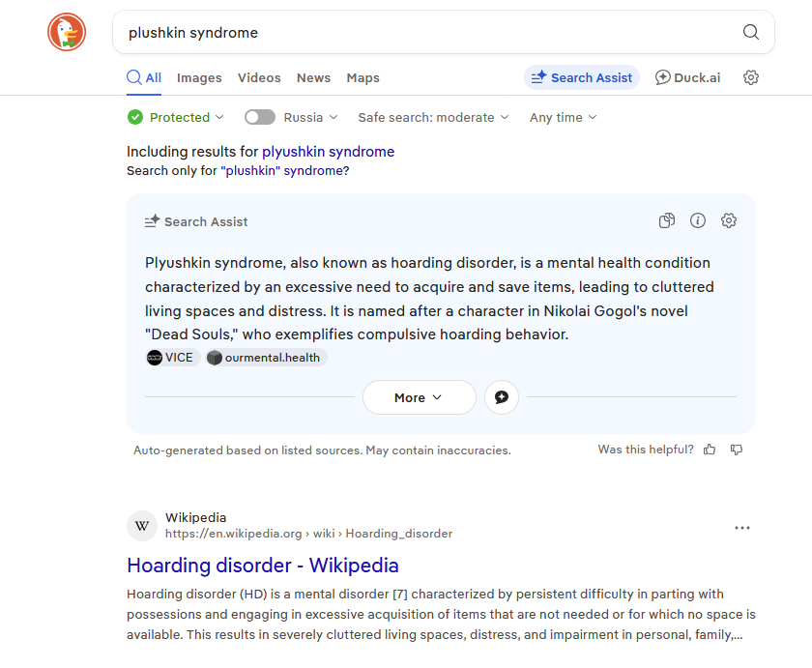Click the DuckDuckGo logo
Screen dimensions: 812x668
[x=67, y=33]
